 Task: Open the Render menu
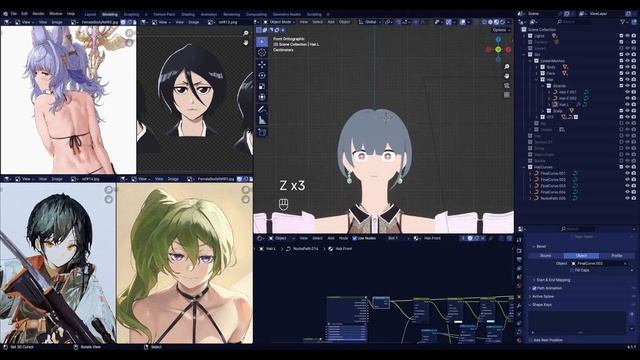pyautogui.click(x=38, y=13)
